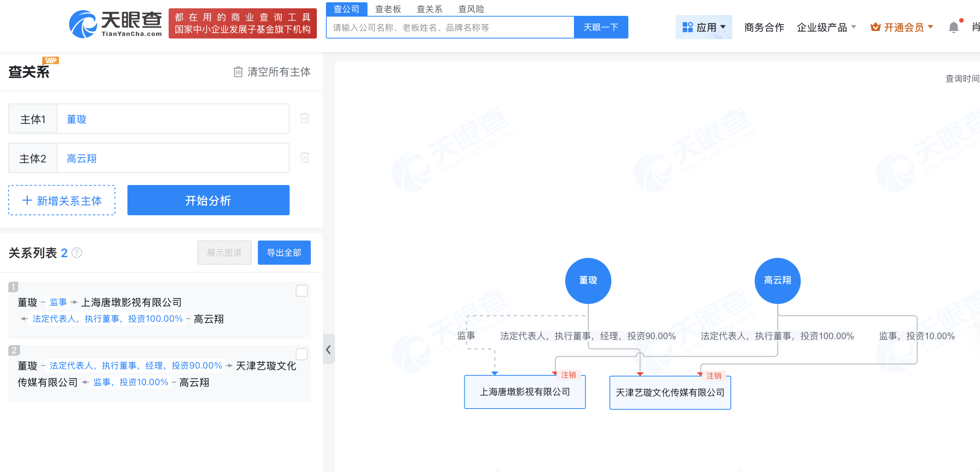This screenshot has width=980, height=472.
Task: Check the box for relationship item 2
Action: pos(301,354)
